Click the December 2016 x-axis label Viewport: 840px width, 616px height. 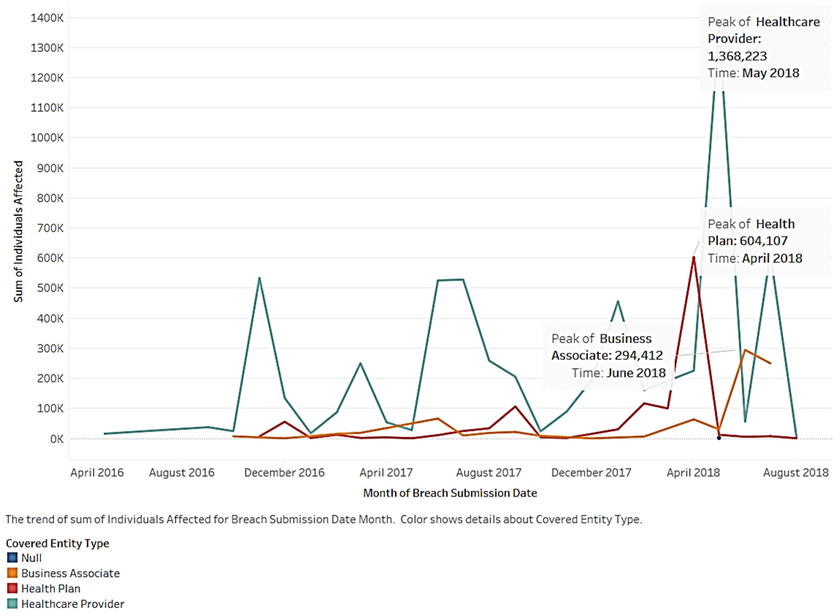[x=284, y=473]
